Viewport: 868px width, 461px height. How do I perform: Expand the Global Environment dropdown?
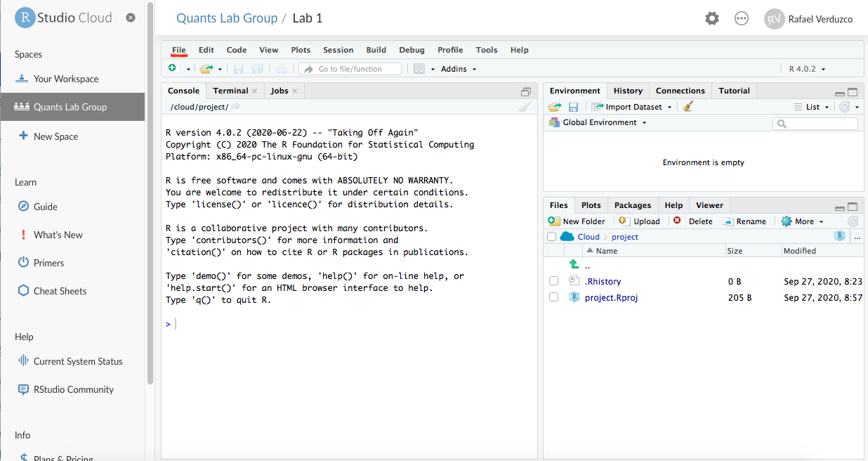[604, 122]
